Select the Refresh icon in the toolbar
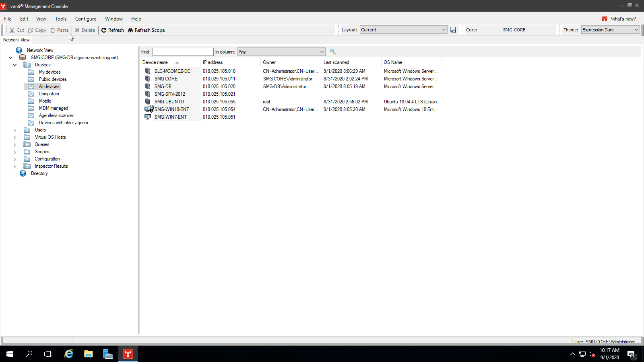The width and height of the screenshot is (644, 362). point(104,30)
